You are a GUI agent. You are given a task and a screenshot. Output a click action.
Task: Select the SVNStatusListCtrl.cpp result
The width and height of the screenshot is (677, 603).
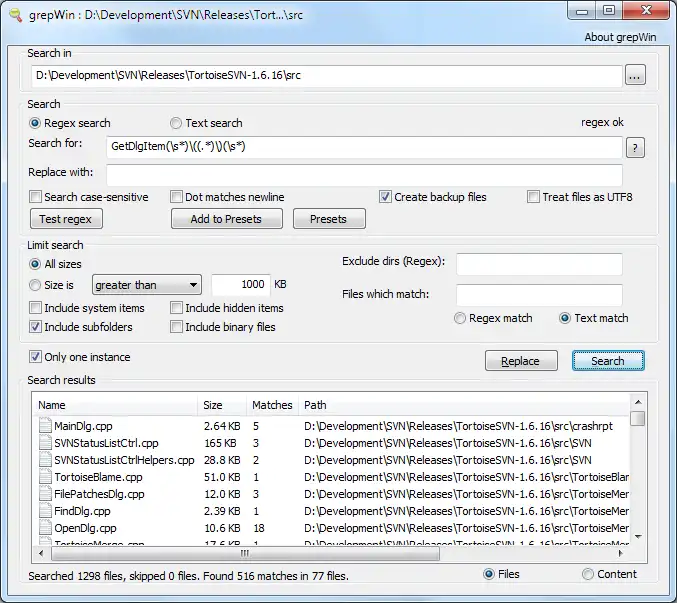[331, 443]
